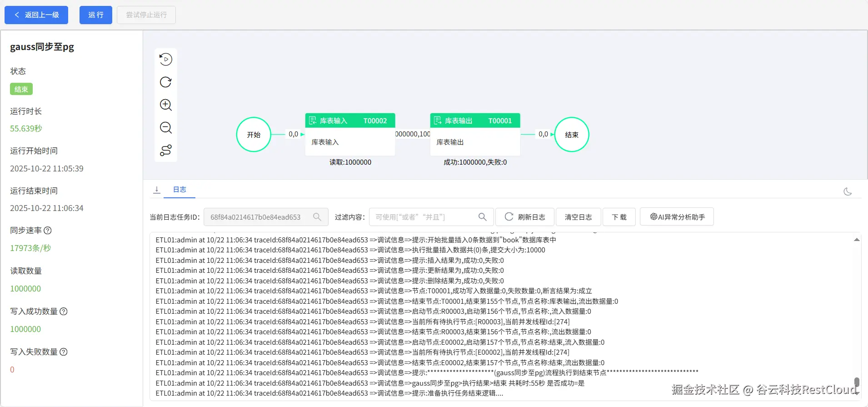Viewport: 868px width, 407px height.
Task: Open the AI异常分析助手
Action: (677, 217)
